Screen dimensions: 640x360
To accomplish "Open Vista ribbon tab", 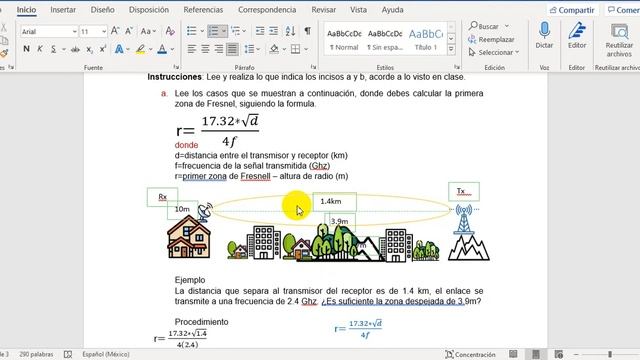I will tap(358, 10).
